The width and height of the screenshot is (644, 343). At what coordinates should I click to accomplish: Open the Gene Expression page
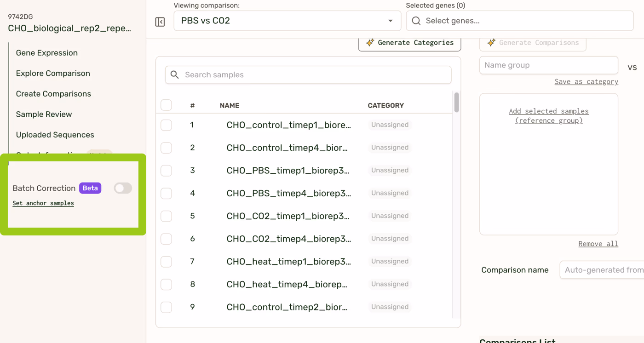click(x=47, y=53)
